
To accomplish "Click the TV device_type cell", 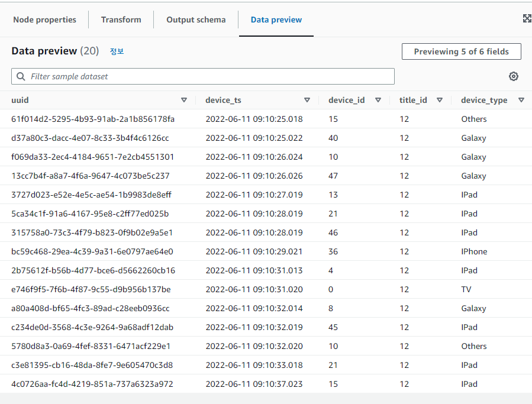I will point(466,289).
